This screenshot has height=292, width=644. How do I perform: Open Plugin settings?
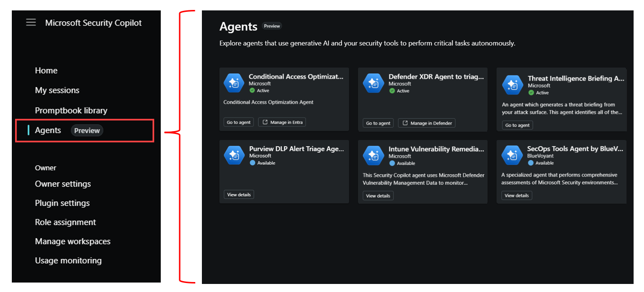point(62,203)
